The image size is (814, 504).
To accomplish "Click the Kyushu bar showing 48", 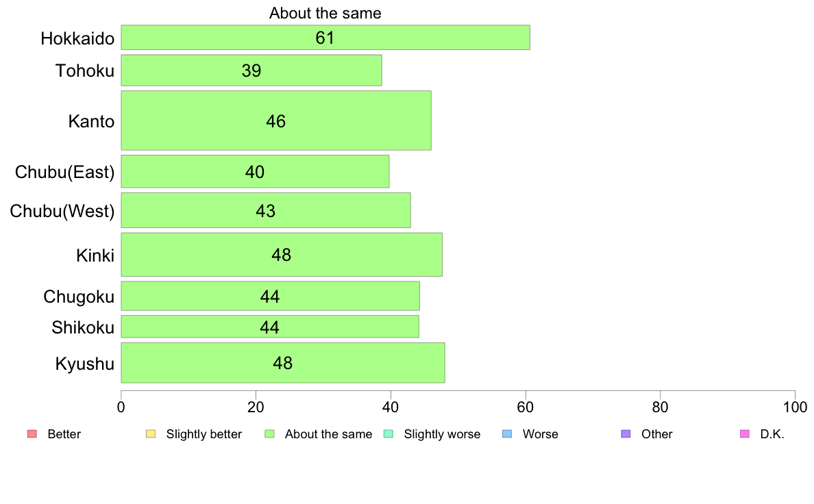I will [283, 363].
